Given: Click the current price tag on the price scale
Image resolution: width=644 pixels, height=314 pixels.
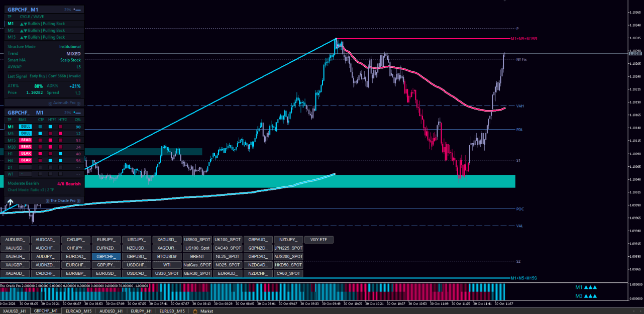Looking at the screenshot, I should (x=635, y=53).
